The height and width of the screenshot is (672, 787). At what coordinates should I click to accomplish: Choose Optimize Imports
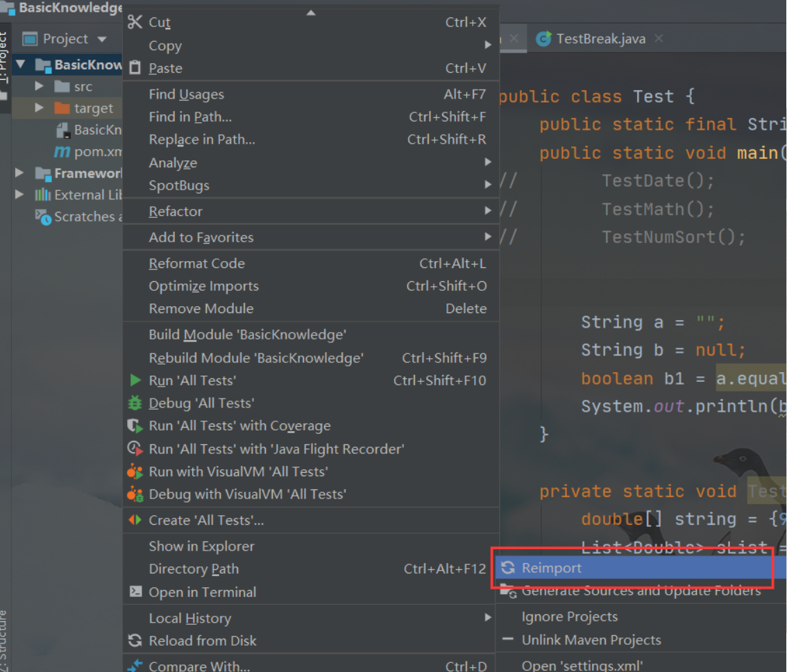311,286
